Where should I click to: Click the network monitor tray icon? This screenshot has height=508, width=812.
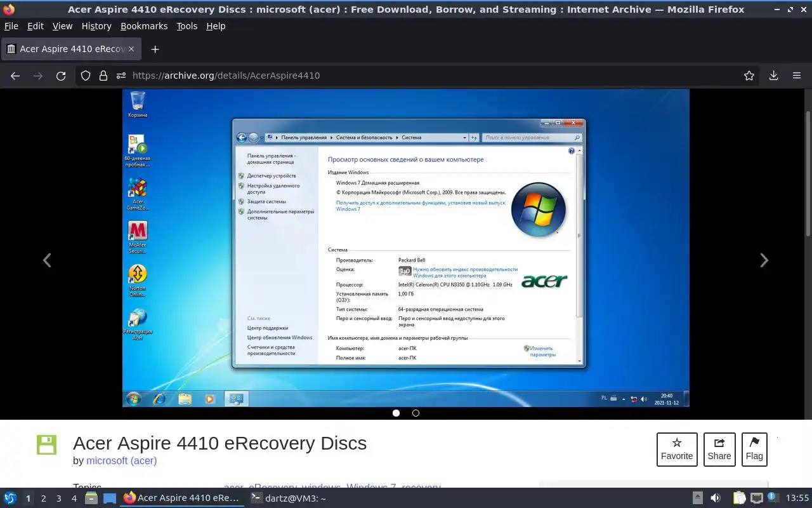pos(757,498)
